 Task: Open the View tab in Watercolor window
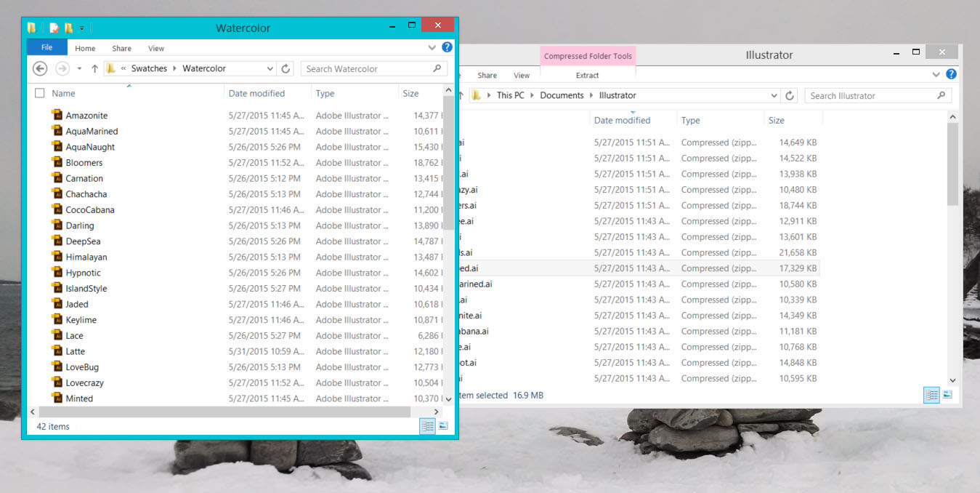pos(156,48)
